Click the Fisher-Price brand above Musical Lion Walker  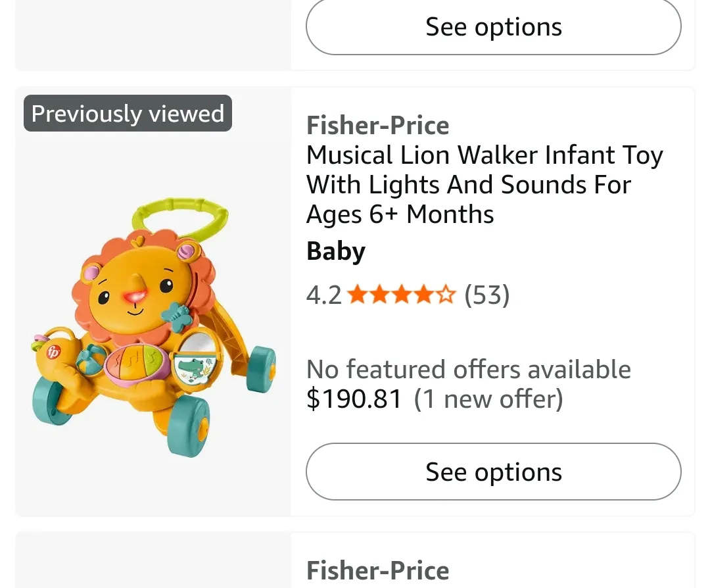377,125
